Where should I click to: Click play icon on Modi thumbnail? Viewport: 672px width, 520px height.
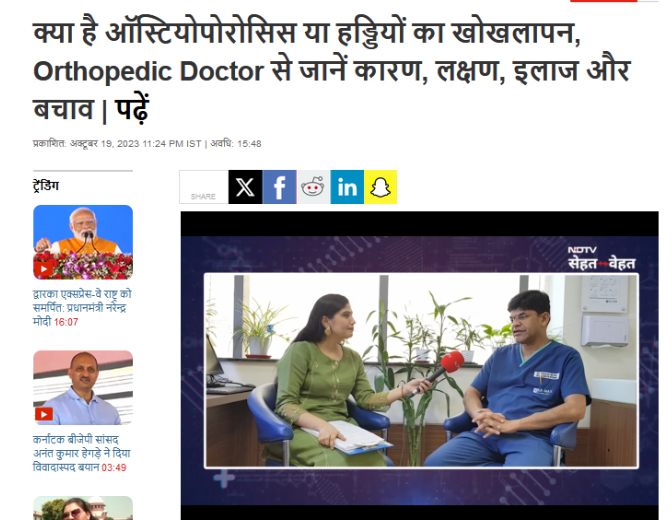click(44, 269)
